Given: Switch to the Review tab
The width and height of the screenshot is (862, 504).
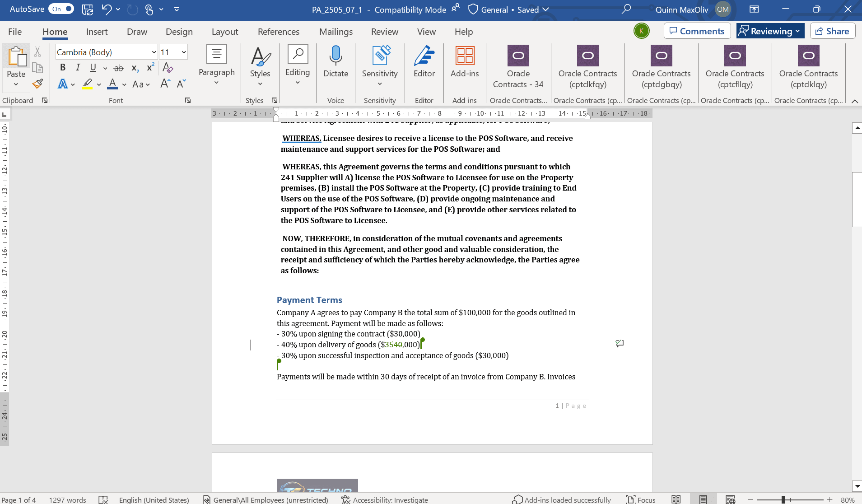Looking at the screenshot, I should click(385, 32).
